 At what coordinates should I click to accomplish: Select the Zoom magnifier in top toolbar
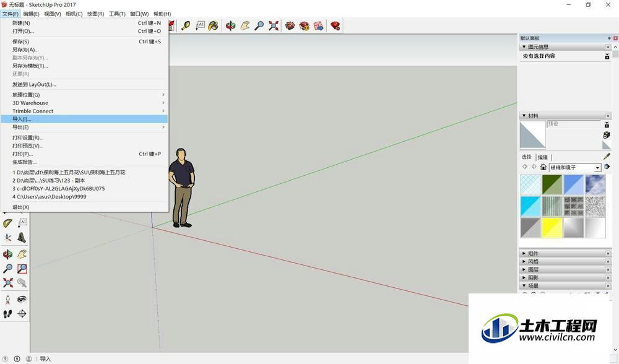coord(259,26)
